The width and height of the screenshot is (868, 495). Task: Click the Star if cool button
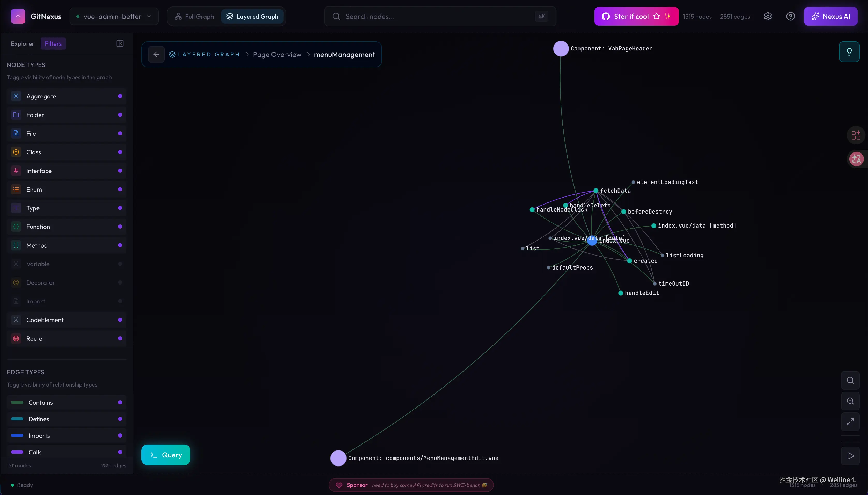(x=636, y=16)
